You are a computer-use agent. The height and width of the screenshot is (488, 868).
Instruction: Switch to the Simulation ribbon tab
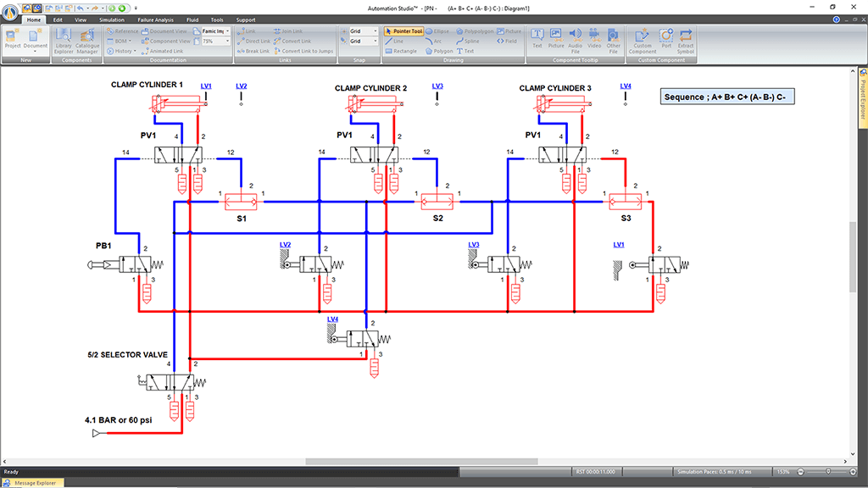tap(111, 19)
